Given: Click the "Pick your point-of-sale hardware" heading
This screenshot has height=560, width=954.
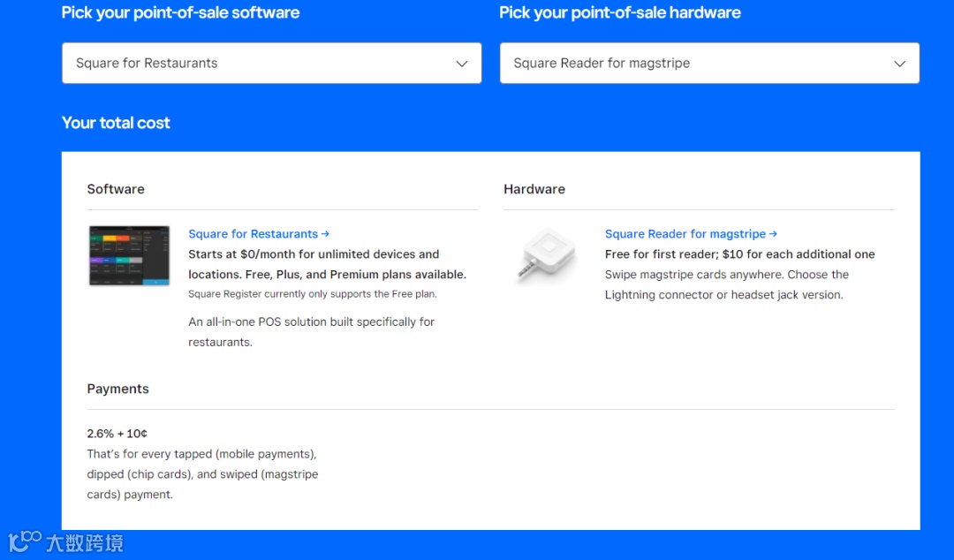Looking at the screenshot, I should tap(619, 12).
